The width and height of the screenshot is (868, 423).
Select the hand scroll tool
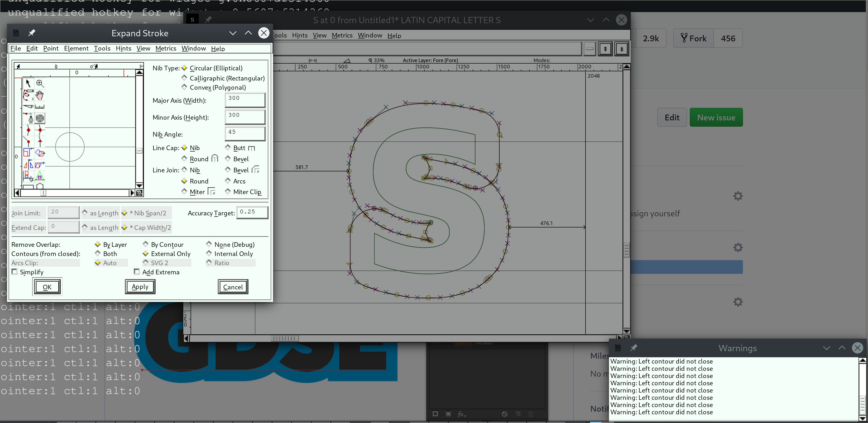tap(40, 95)
